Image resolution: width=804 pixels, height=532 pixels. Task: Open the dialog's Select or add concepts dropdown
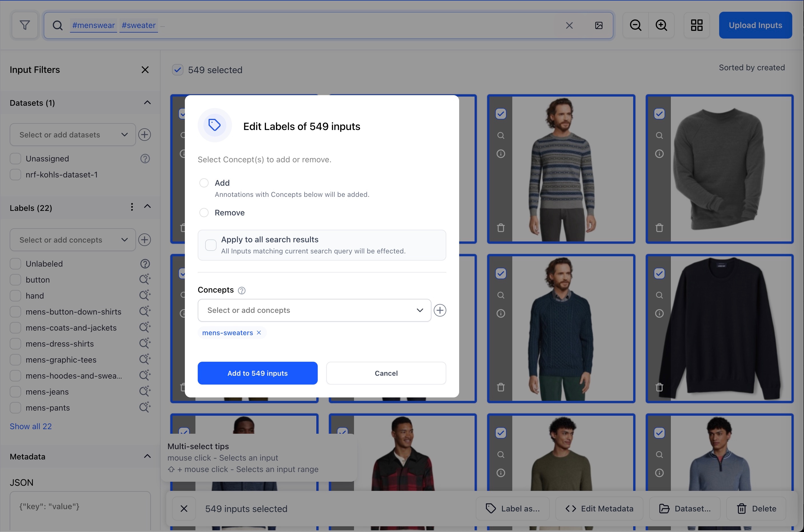point(314,311)
